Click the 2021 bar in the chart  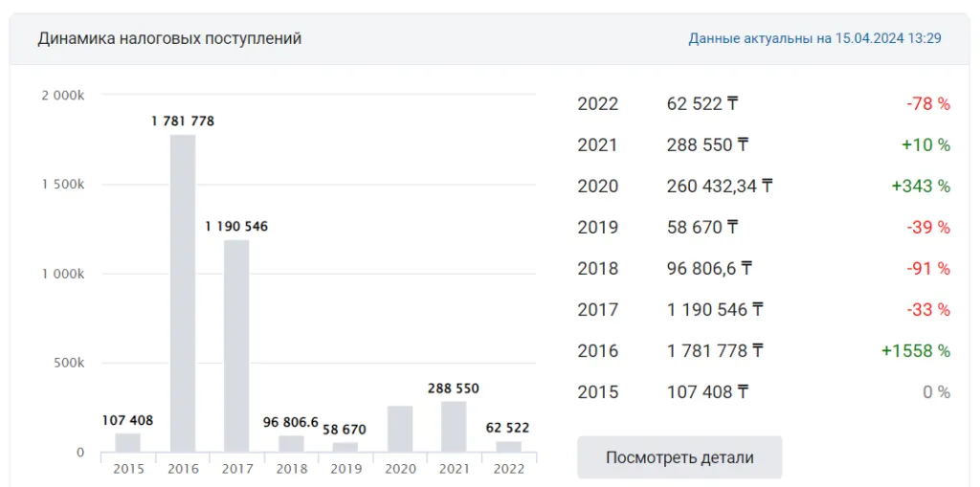pyautogui.click(x=454, y=426)
